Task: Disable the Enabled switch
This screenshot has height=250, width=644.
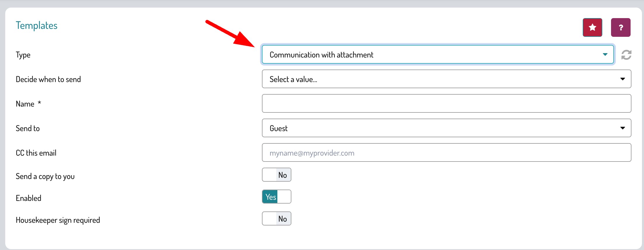Action: pyautogui.click(x=276, y=197)
